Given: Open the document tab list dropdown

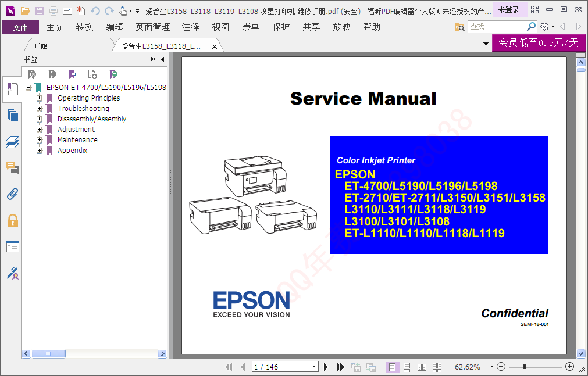Looking at the screenshot, I should point(486,44).
